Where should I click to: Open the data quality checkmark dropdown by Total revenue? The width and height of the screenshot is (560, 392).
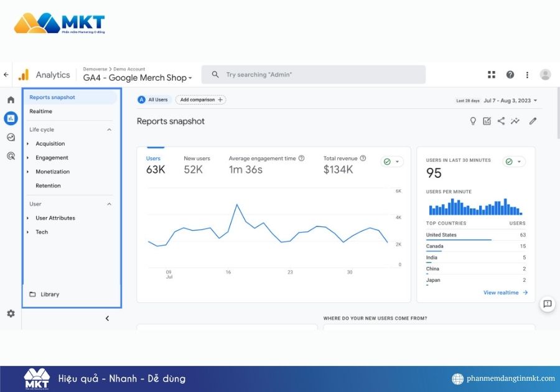(392, 162)
